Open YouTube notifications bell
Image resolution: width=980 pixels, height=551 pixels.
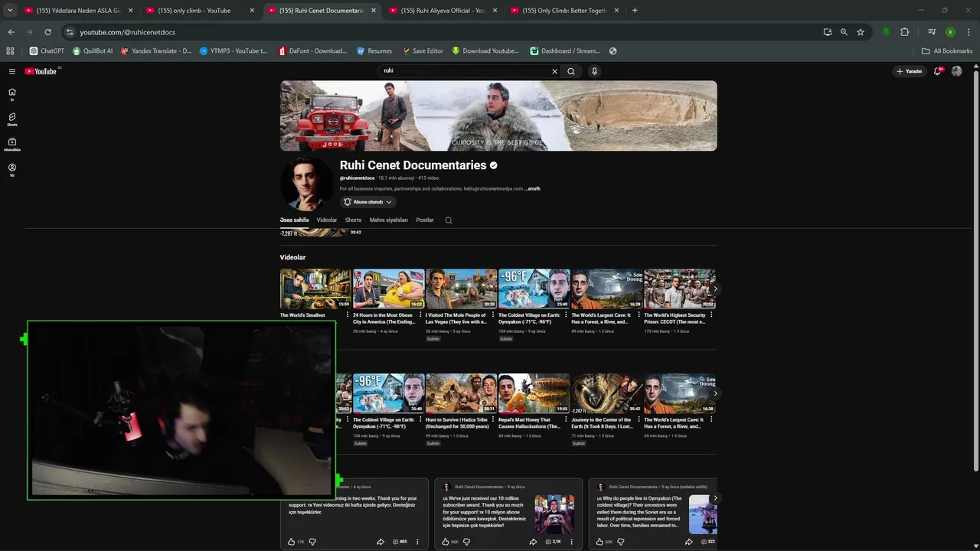pyautogui.click(x=937, y=71)
